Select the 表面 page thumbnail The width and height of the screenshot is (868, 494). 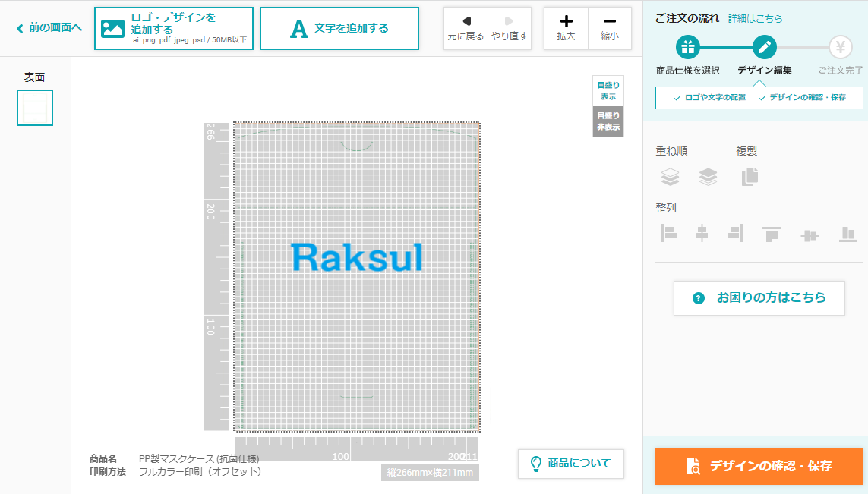(35, 108)
